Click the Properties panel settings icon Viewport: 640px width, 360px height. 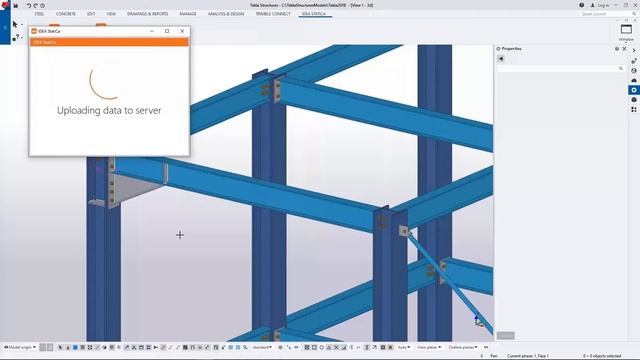point(617,49)
